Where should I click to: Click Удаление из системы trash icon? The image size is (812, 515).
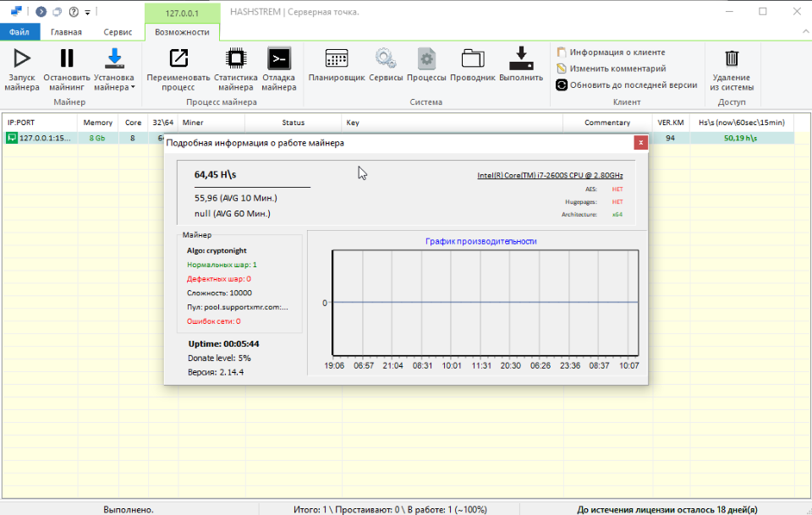pos(732,58)
